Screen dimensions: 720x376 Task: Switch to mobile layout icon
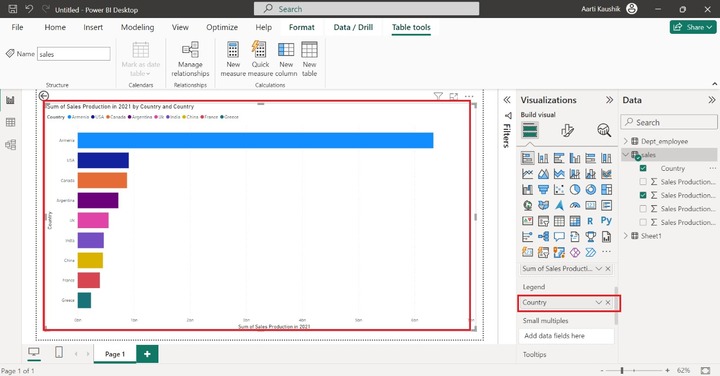click(59, 352)
